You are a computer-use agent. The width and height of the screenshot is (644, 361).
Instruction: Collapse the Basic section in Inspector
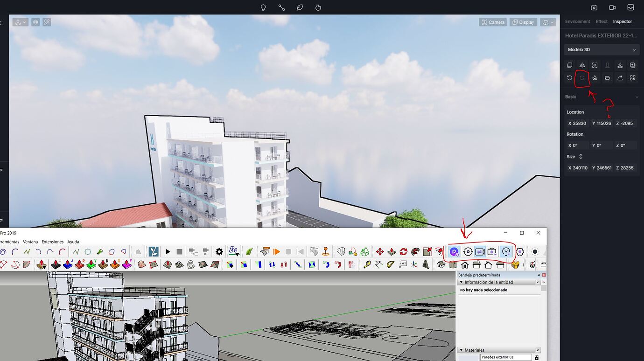tap(637, 97)
